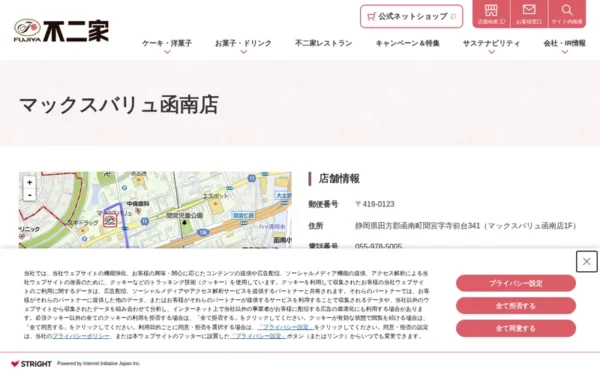Image resolution: width=600 pixels, height=375 pixels.
Task: Expand chevron under ケーキ・洋菓子
Action: [167, 52]
